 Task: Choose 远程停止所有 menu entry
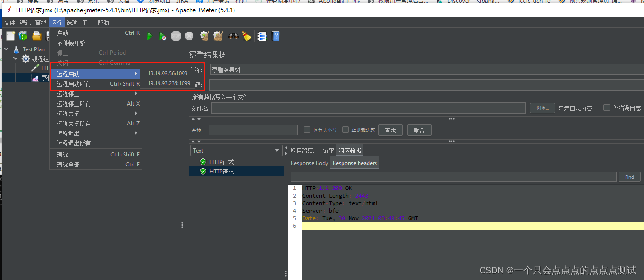pos(96,104)
